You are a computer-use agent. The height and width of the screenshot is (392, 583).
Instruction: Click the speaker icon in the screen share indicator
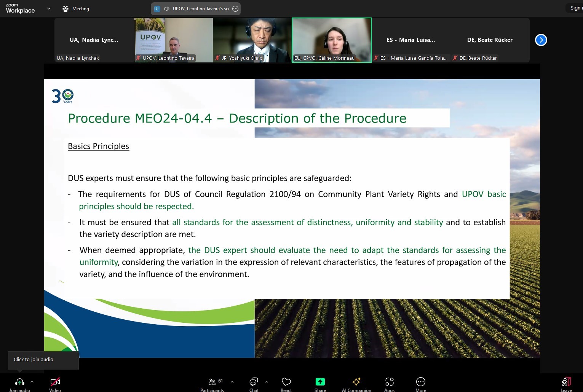click(x=167, y=9)
